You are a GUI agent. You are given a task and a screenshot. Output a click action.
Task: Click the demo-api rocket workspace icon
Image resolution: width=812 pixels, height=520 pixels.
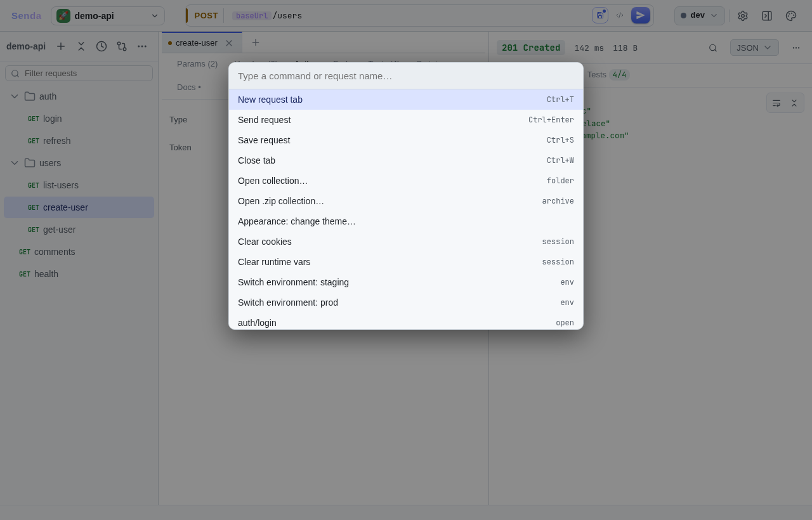63,16
